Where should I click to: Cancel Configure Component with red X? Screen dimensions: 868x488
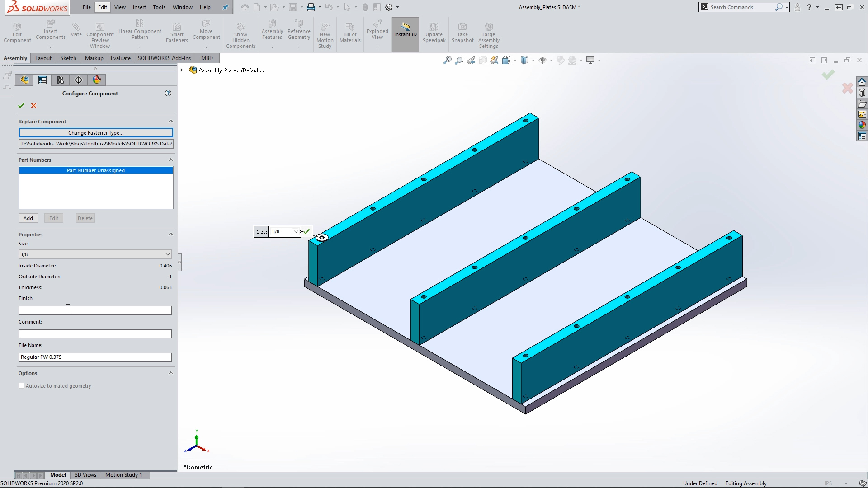coord(33,105)
